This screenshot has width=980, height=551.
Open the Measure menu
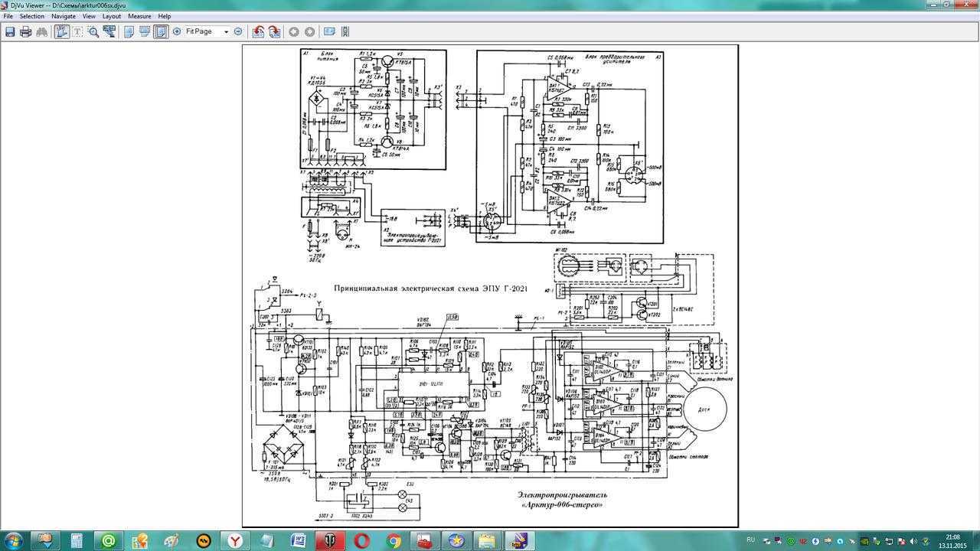point(139,16)
